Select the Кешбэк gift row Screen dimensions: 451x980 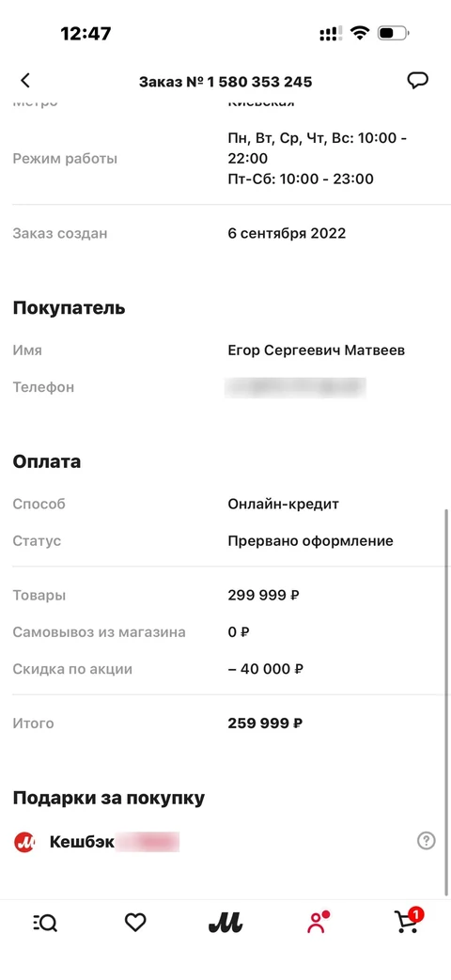pos(225,842)
